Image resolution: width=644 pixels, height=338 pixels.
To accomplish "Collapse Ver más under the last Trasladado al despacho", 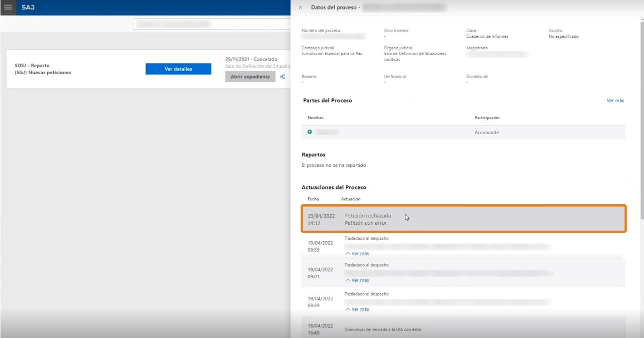I will (x=357, y=309).
